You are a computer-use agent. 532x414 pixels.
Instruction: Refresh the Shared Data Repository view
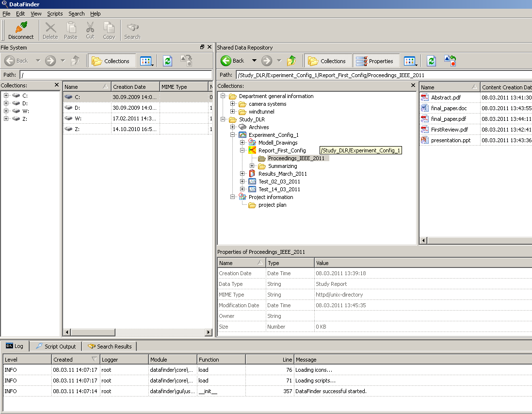pos(431,61)
